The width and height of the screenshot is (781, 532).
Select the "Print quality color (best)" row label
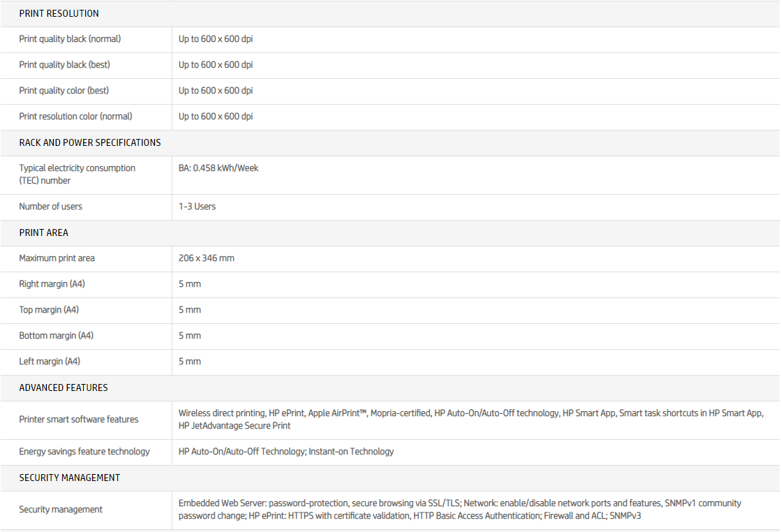(x=64, y=91)
